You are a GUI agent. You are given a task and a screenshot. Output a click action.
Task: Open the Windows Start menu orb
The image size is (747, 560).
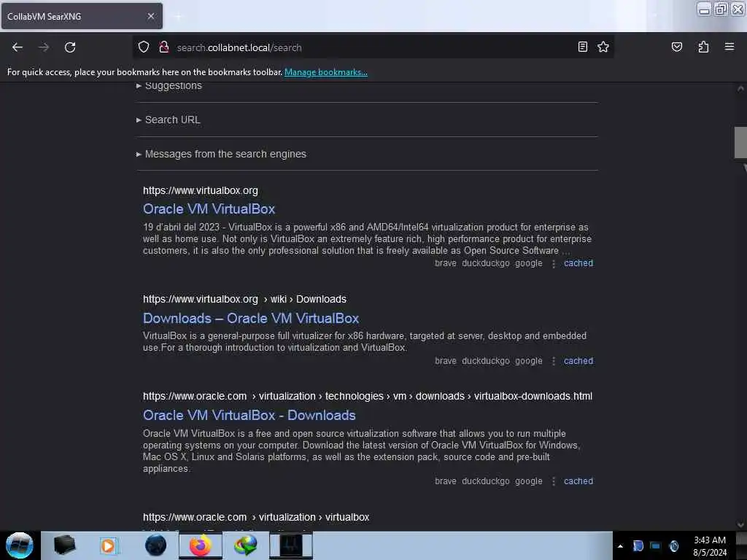(x=20, y=545)
